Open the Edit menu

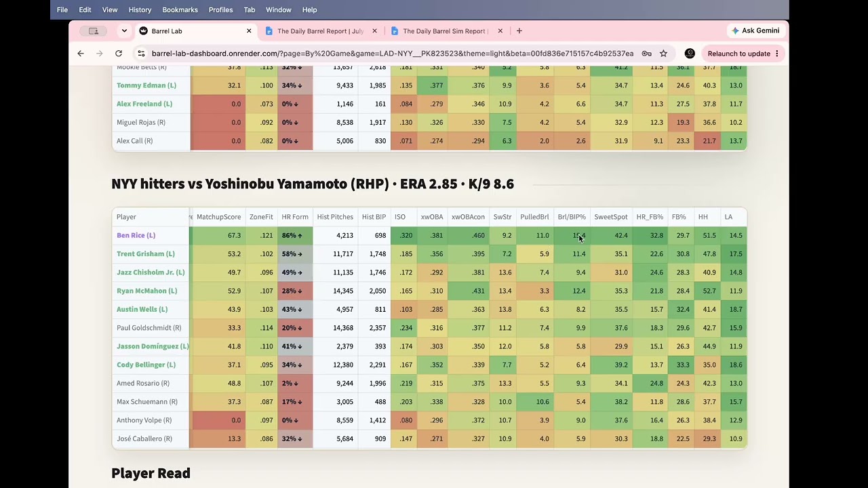click(85, 9)
